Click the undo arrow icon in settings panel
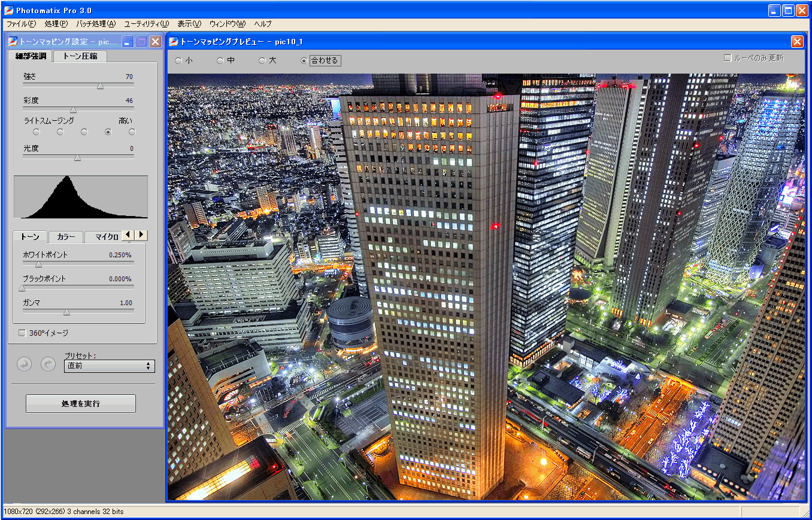The width and height of the screenshot is (812, 520). pyautogui.click(x=24, y=364)
